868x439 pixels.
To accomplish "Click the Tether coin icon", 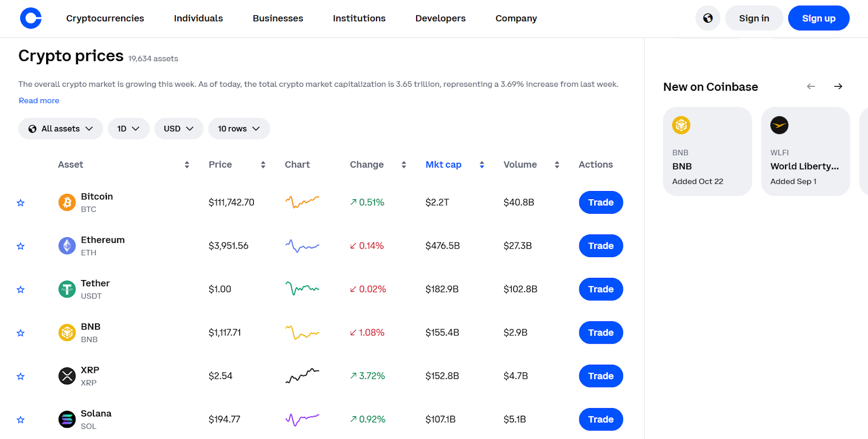I will pyautogui.click(x=67, y=289).
